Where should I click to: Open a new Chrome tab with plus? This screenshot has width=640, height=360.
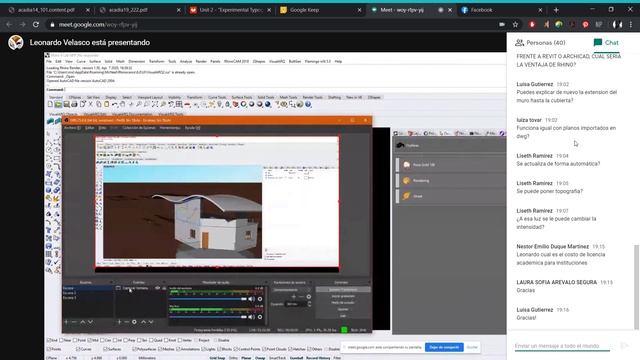[x=556, y=10]
